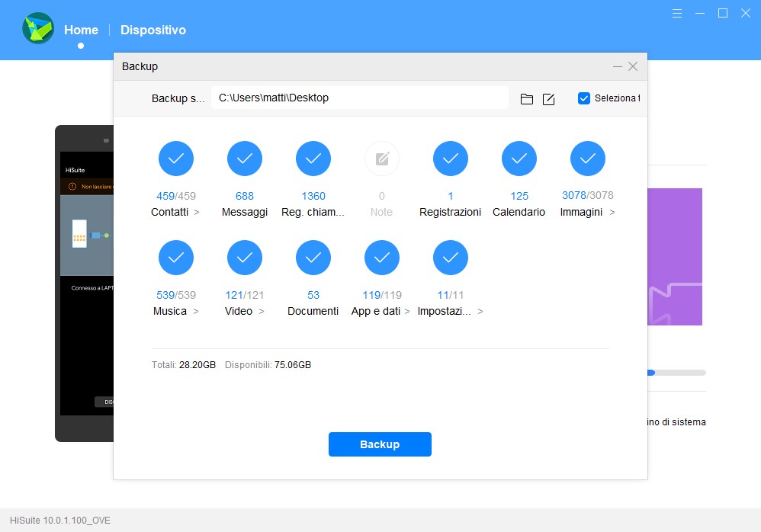Screen dimensions: 761x532
Task: Expand the Immagini item list
Action: 612,213
